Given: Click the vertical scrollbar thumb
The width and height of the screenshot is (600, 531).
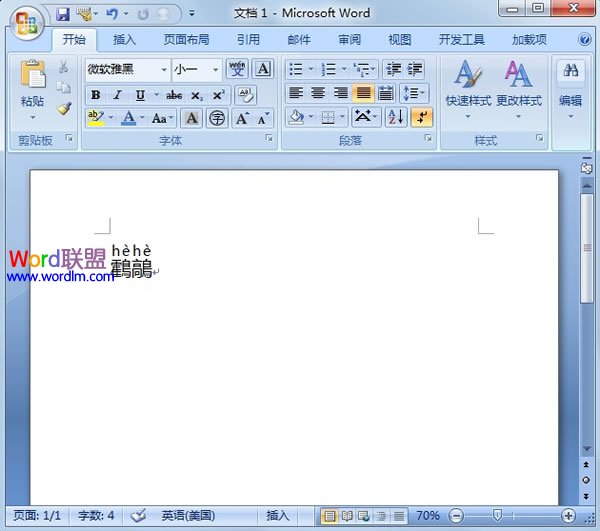Looking at the screenshot, I should 586,248.
